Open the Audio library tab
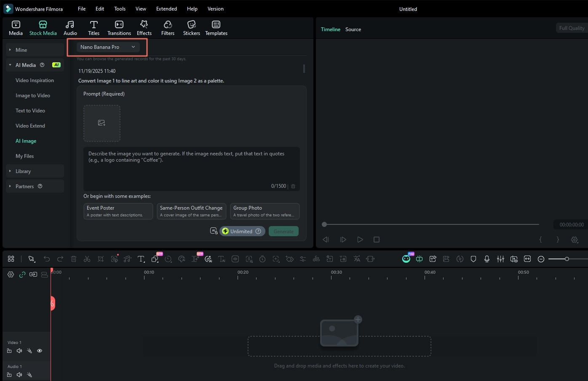The width and height of the screenshot is (588, 381). [x=70, y=28]
